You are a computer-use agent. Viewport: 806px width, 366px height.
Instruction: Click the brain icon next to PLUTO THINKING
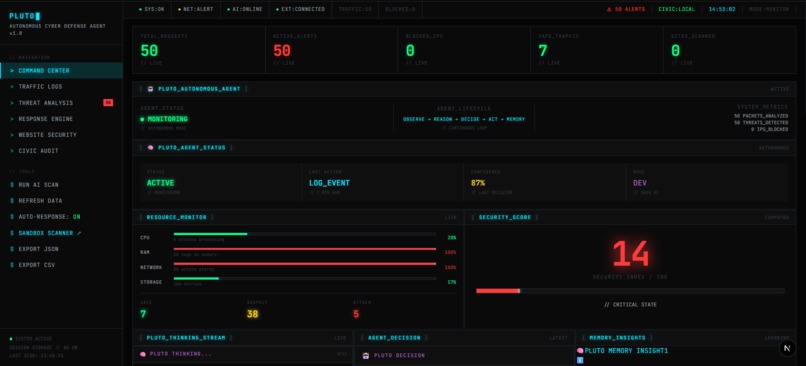click(x=143, y=354)
